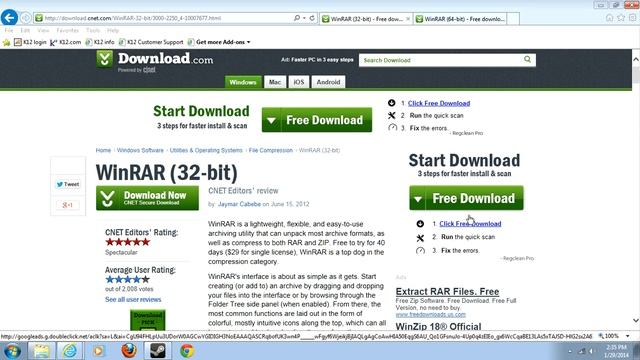Open the browser Tools gear icon
This screenshot has width=640, height=360.
tap(633, 18)
